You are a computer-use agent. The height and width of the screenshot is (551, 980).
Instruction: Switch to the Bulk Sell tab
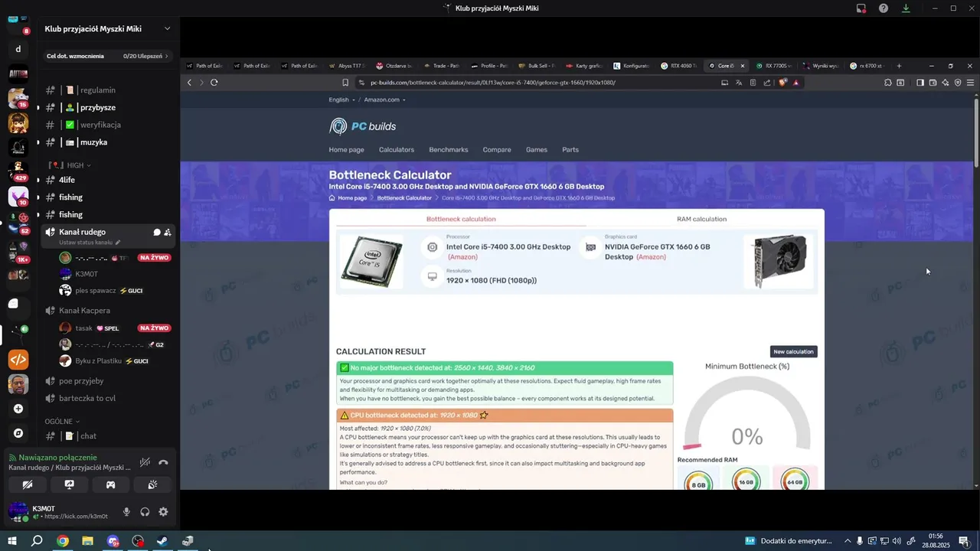[x=537, y=66]
